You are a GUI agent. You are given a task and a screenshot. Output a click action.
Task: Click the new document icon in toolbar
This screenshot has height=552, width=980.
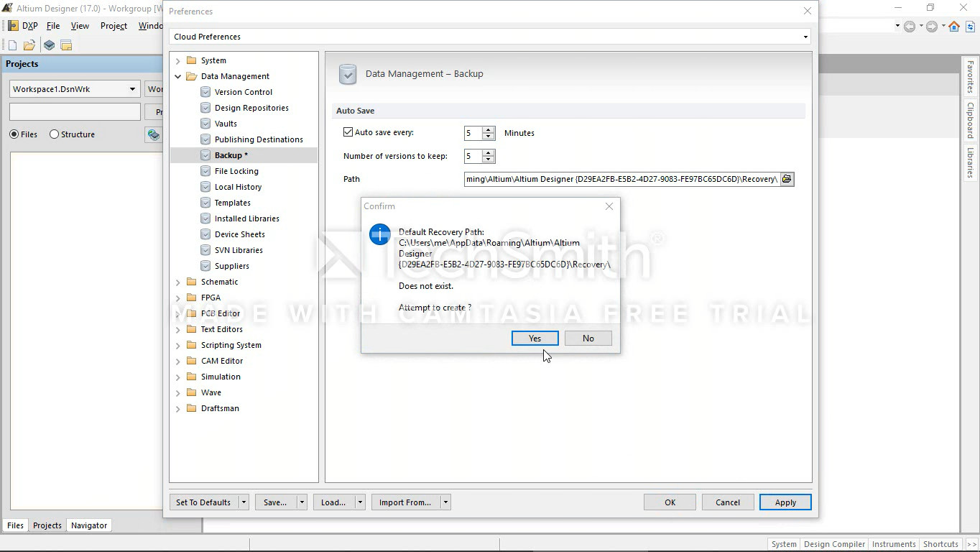click(x=12, y=45)
